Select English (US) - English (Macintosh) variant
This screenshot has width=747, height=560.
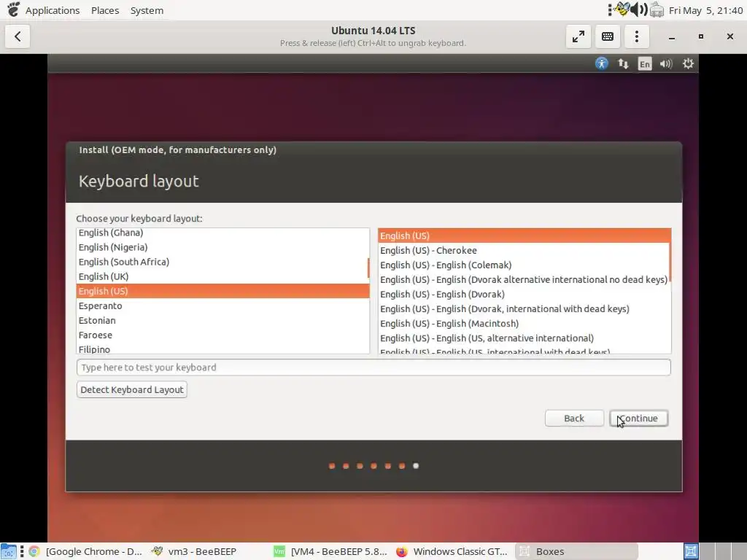pyautogui.click(x=524, y=324)
